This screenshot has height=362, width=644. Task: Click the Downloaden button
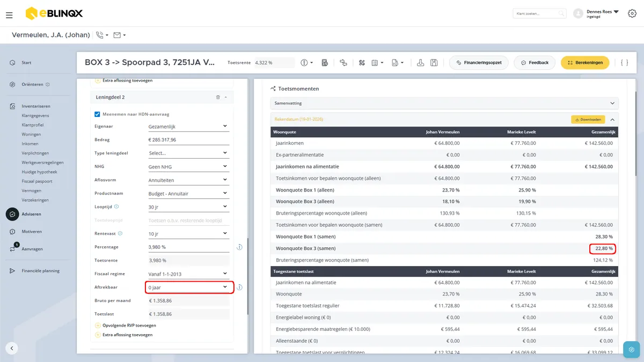click(x=588, y=119)
